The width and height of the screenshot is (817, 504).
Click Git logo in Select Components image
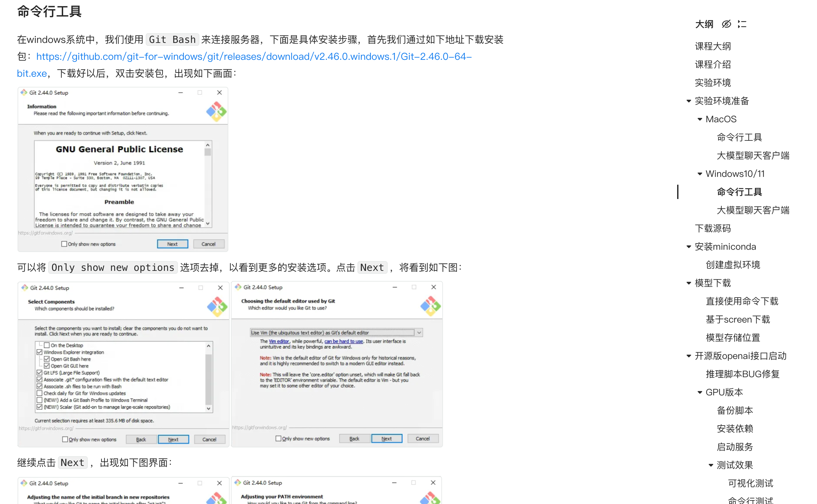[x=217, y=307]
